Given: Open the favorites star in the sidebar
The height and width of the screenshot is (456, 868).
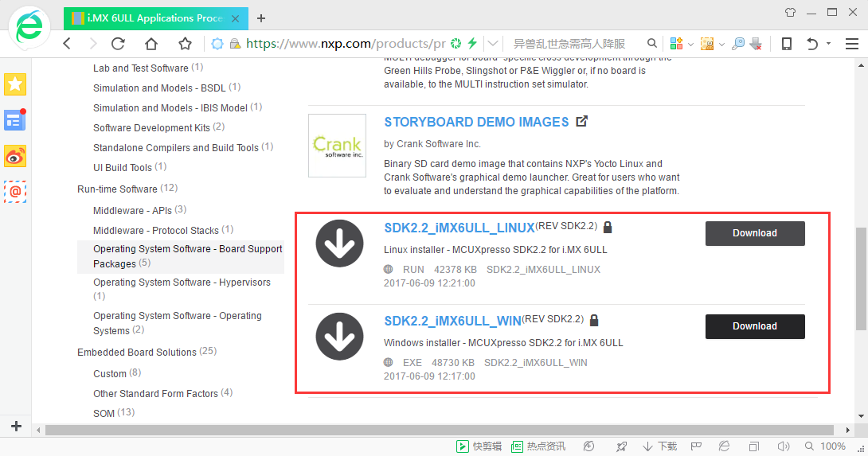Looking at the screenshot, I should point(15,84).
